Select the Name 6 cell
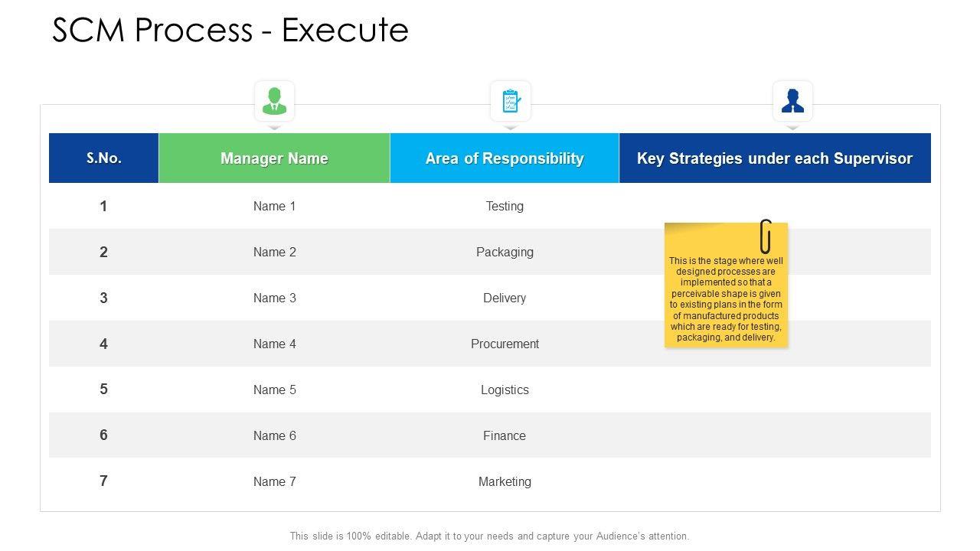980x551 pixels. pyautogui.click(x=274, y=435)
